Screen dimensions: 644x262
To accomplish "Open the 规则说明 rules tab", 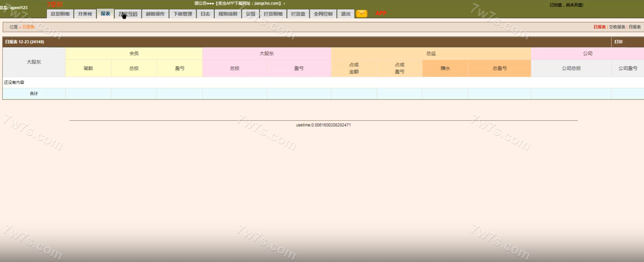I will pyautogui.click(x=228, y=14).
